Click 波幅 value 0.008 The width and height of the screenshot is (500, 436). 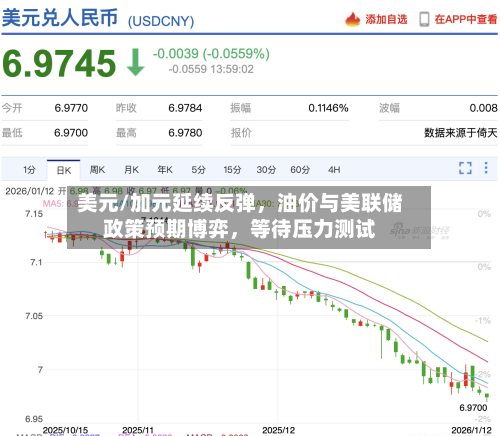[x=483, y=108]
